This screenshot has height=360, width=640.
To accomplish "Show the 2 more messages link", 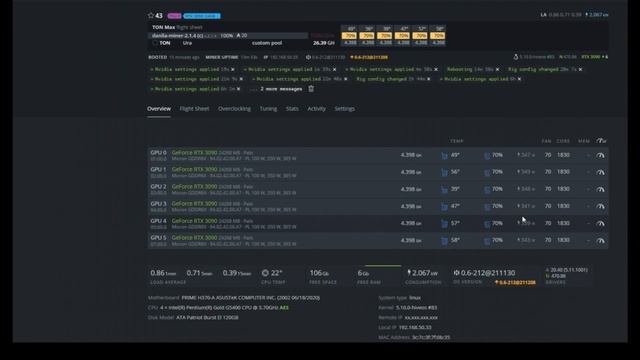I will [281, 89].
